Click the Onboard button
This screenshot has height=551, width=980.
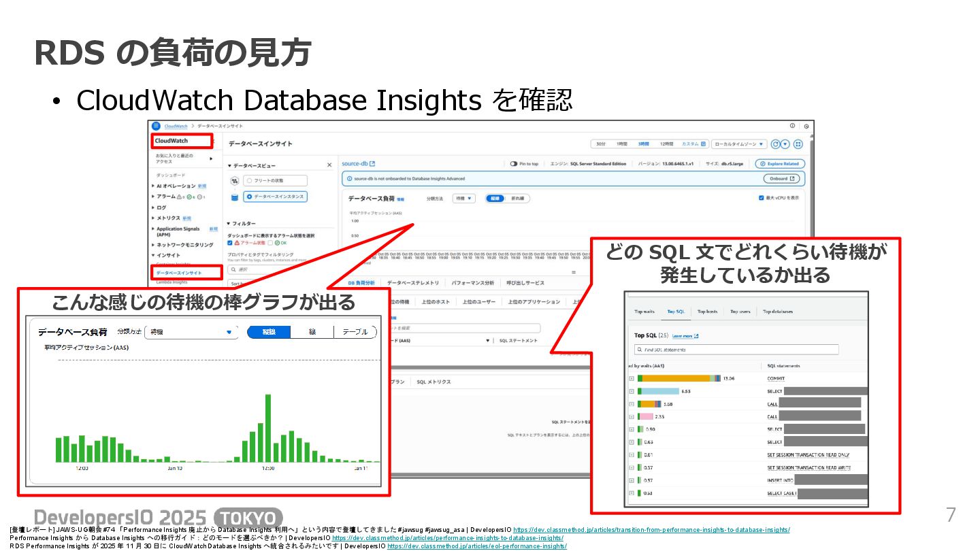[781, 179]
